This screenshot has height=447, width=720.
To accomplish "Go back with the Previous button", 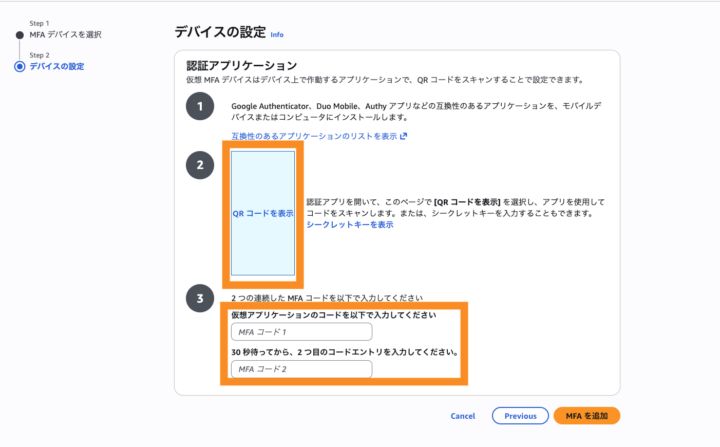I will pyautogui.click(x=520, y=416).
